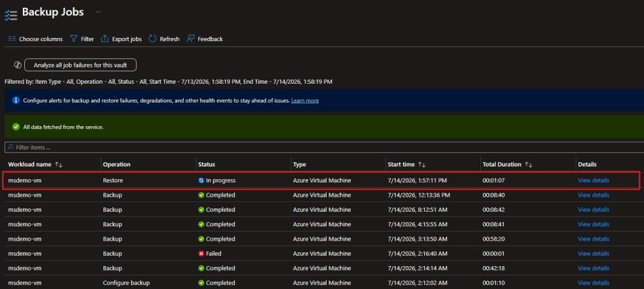The image size is (644, 289).
Task: Click the red Failed status icon
Action: tap(202, 254)
